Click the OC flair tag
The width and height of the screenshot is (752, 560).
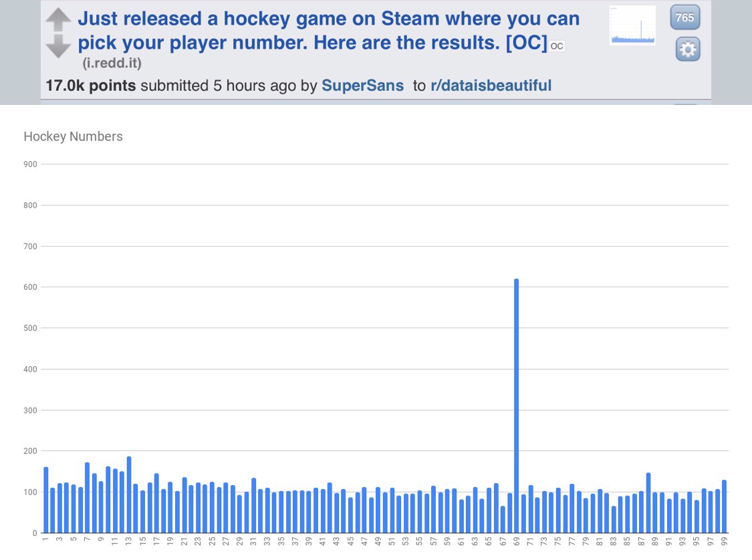(x=557, y=46)
